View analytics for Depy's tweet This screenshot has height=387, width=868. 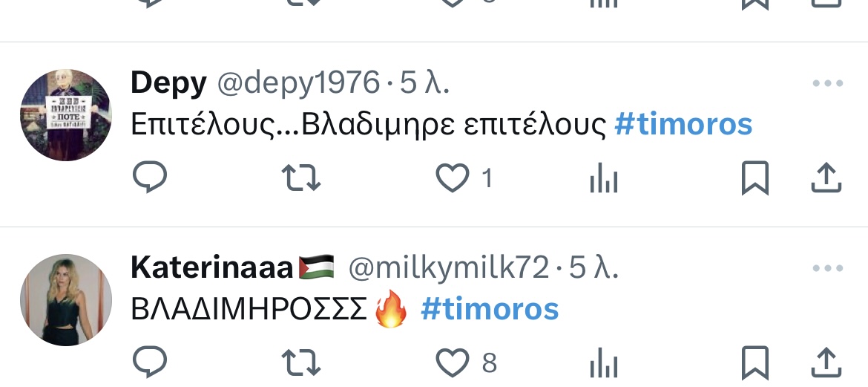(603, 178)
